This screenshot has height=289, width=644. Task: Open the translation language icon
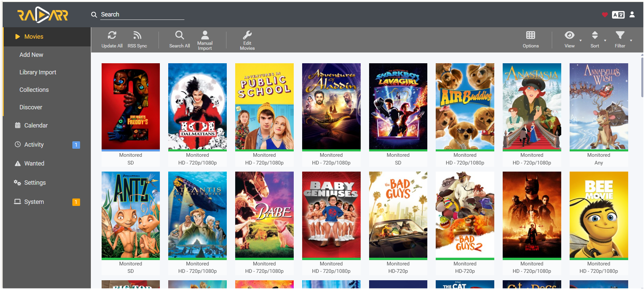point(618,15)
